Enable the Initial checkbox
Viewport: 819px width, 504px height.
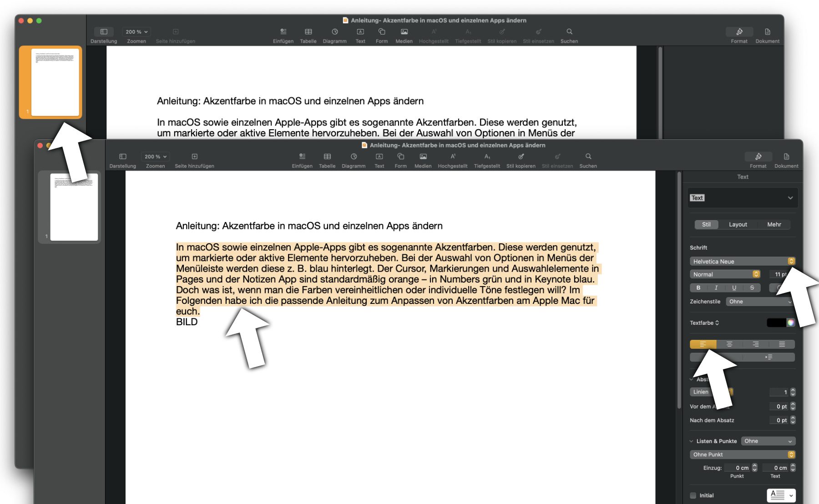[693, 495]
